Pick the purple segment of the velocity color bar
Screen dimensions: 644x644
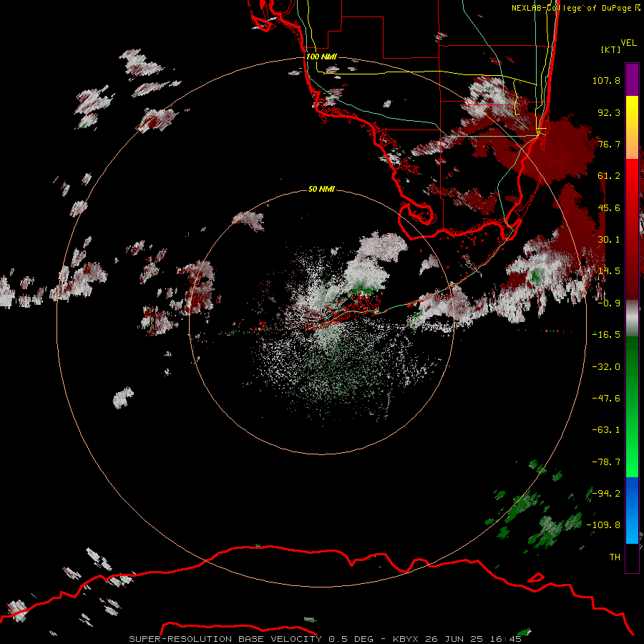pos(632,79)
